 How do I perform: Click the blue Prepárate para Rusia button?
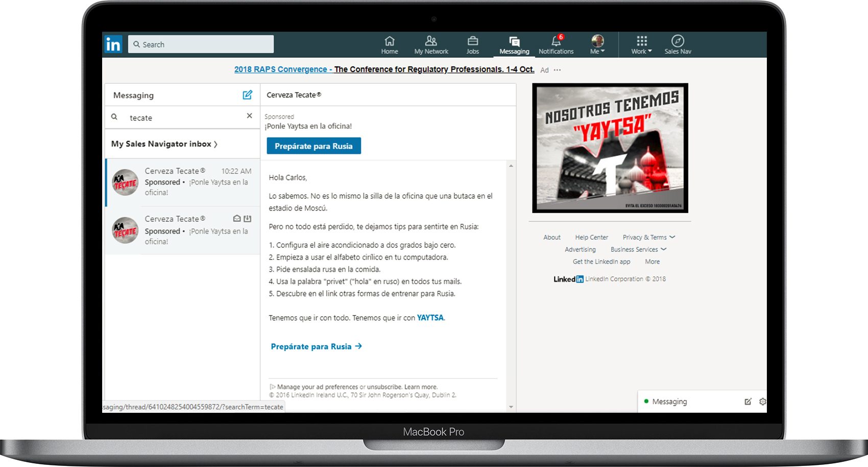pyautogui.click(x=314, y=146)
